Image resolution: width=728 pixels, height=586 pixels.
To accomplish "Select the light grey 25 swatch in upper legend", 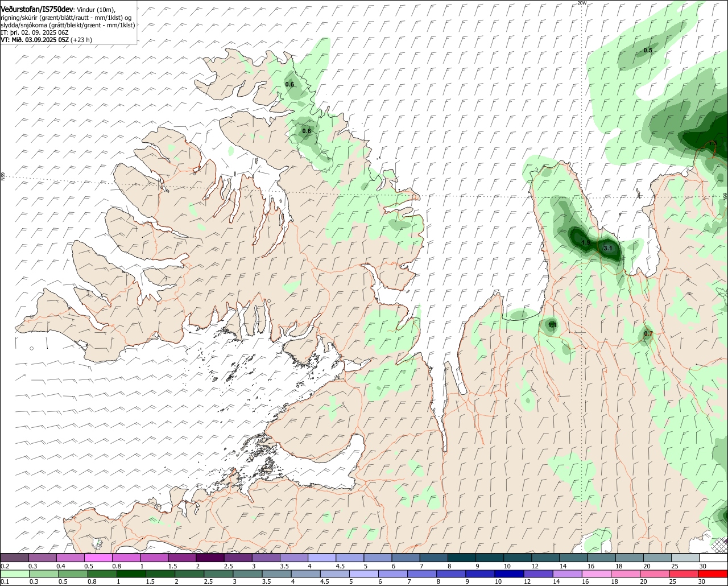I will [685, 558].
